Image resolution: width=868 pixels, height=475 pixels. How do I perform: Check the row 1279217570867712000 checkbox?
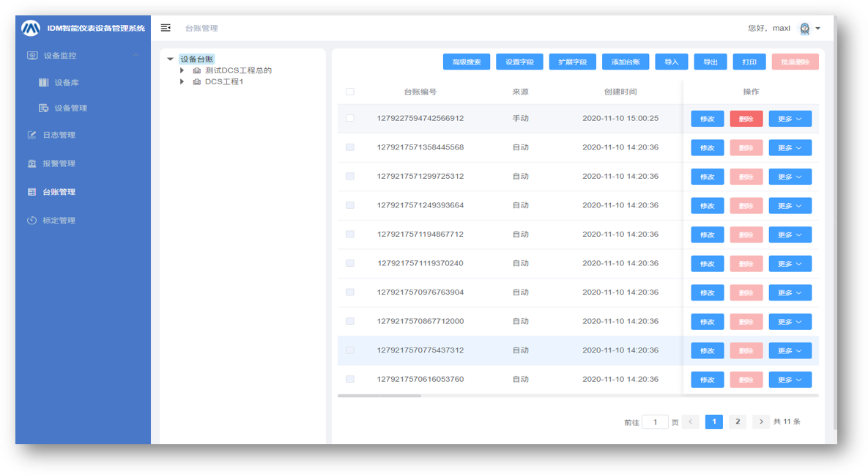pyautogui.click(x=350, y=321)
